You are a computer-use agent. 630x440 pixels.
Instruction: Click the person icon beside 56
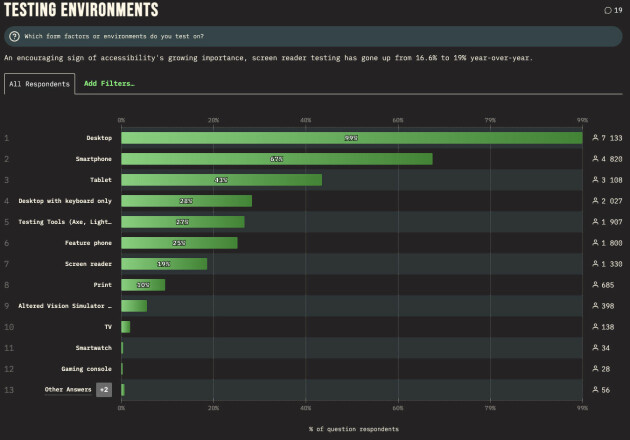[x=595, y=389]
